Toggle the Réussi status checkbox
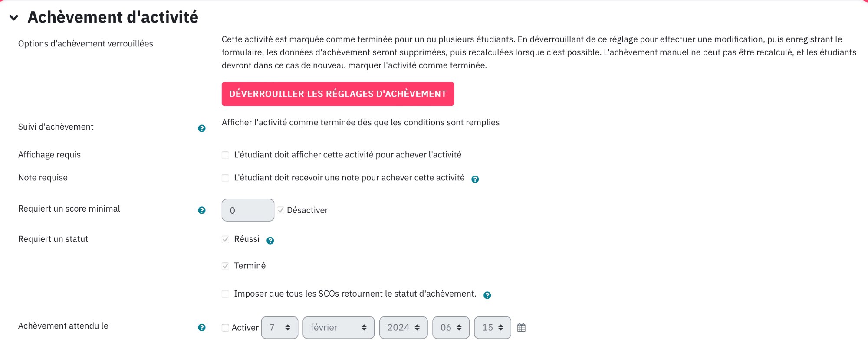This screenshot has height=349, width=868. 225,239
